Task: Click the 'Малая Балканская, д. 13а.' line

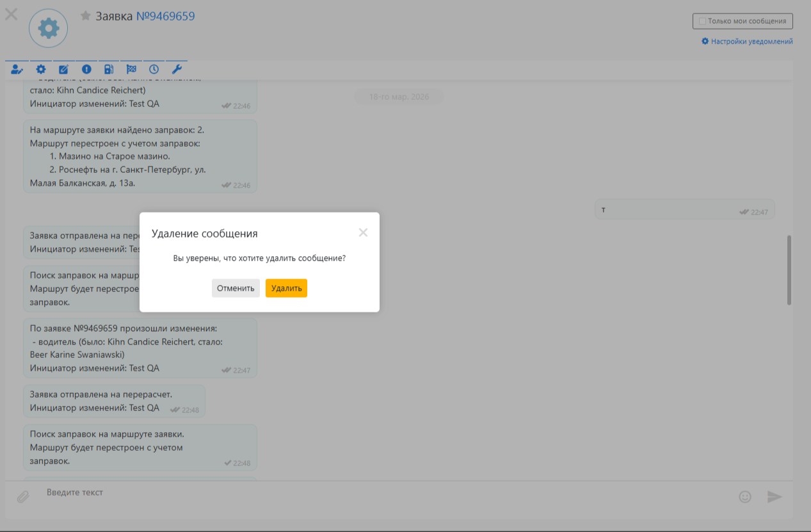Action: click(83, 183)
